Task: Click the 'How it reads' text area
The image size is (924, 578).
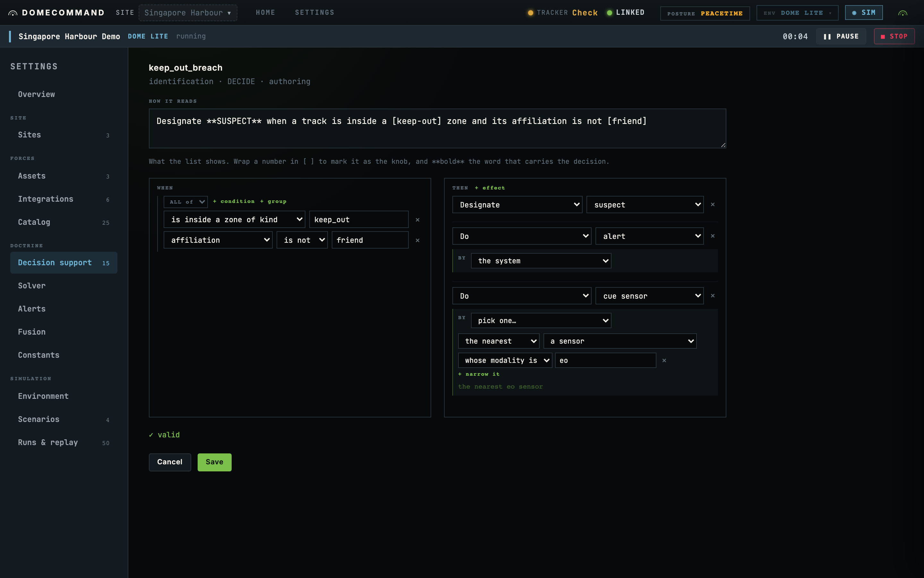Action: point(437,128)
